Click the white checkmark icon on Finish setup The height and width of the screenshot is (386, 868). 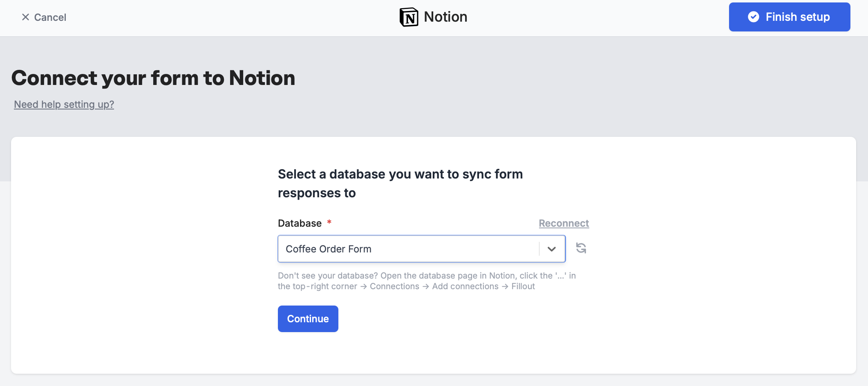(754, 17)
